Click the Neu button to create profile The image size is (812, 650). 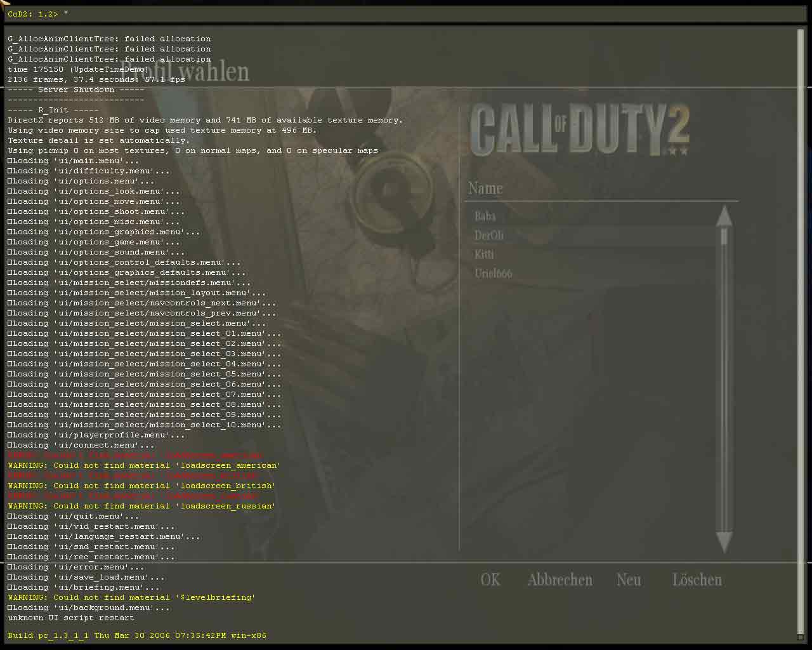(629, 580)
